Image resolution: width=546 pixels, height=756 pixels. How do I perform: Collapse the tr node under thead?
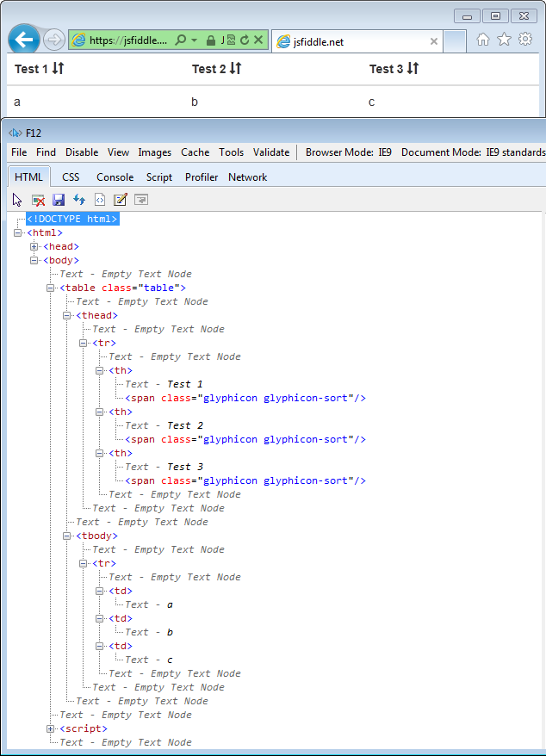tap(83, 344)
